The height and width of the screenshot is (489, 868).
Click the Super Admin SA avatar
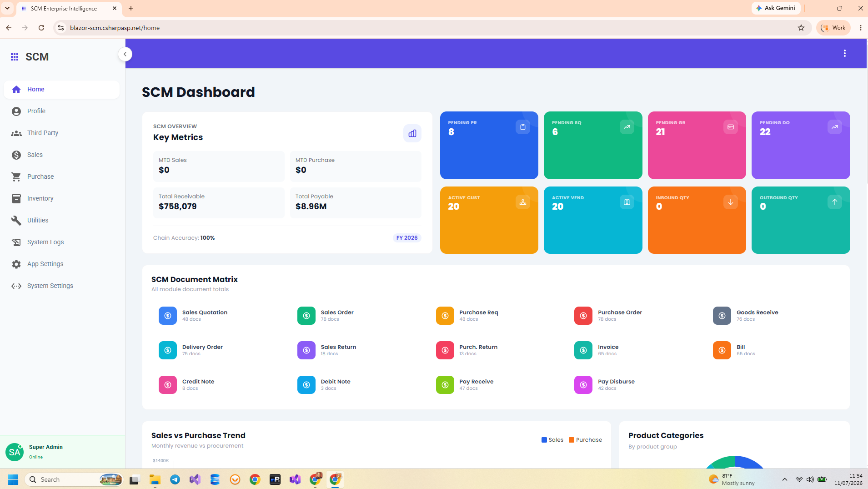point(15,452)
